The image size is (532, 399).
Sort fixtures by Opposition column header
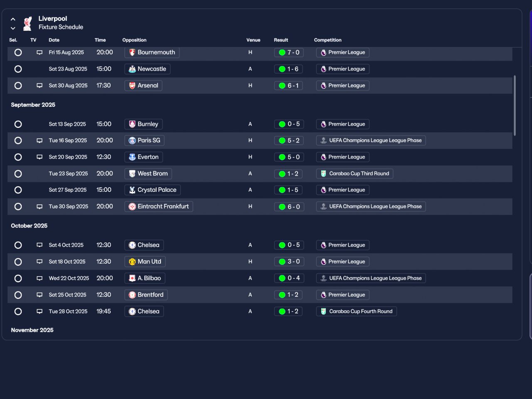(x=134, y=40)
